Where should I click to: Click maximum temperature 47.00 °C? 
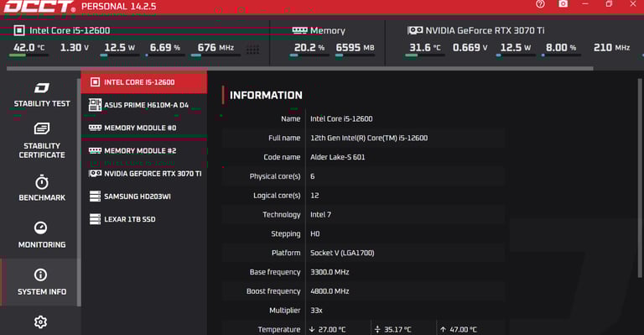pyautogui.click(x=463, y=330)
